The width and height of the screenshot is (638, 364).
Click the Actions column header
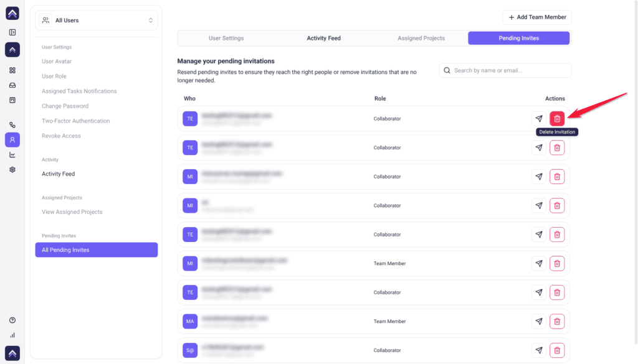555,99
